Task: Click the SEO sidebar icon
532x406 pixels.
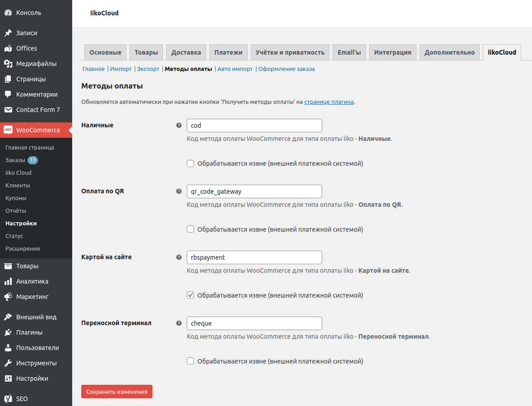Action: pyautogui.click(x=8, y=399)
